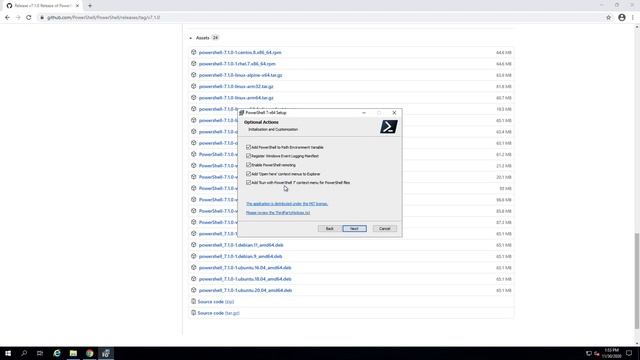Click Back in PowerShell setup dialog
Image resolution: width=640 pixels, height=360 pixels.
click(329, 229)
